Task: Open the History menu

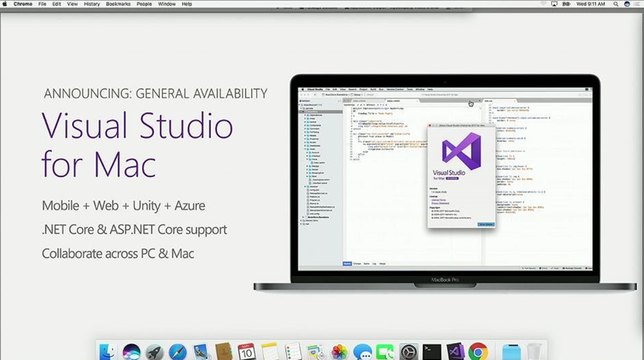Action: click(x=92, y=4)
